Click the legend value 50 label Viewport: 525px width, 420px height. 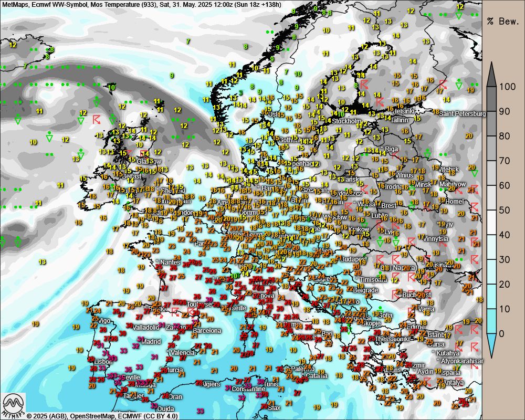tap(505, 210)
